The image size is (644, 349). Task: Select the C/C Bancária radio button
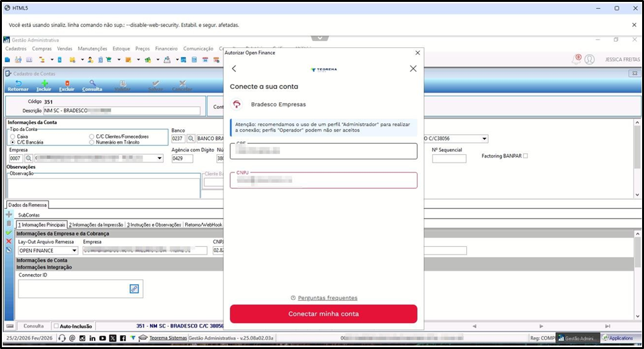pyautogui.click(x=13, y=142)
